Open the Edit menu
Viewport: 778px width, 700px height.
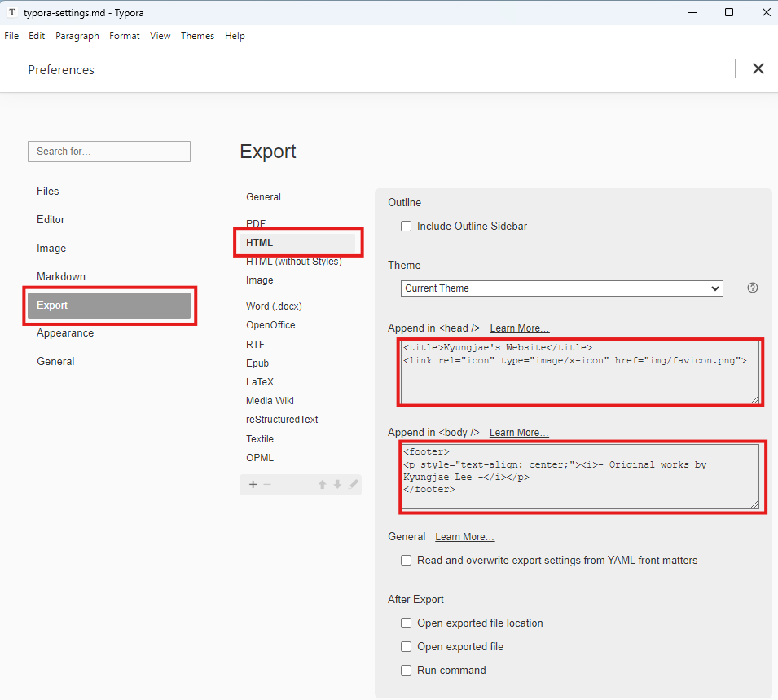point(37,36)
